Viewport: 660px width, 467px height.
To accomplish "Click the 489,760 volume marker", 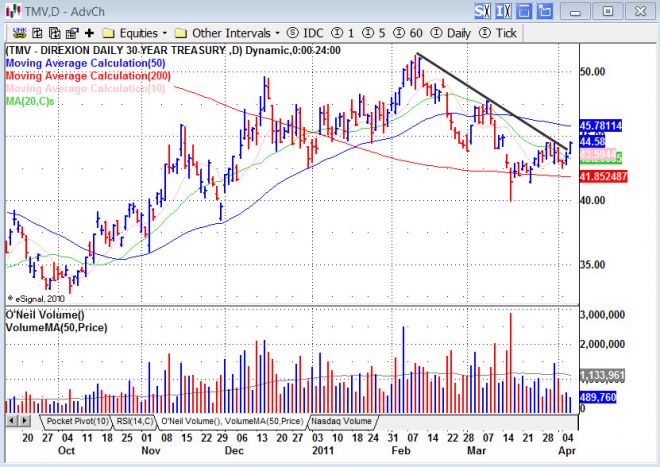I will click(598, 397).
